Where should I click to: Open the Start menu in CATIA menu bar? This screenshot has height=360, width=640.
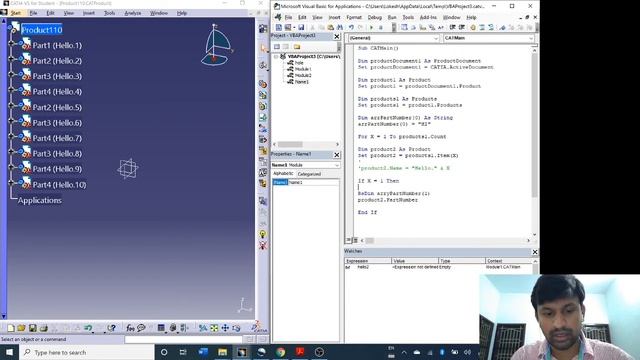click(x=16, y=13)
